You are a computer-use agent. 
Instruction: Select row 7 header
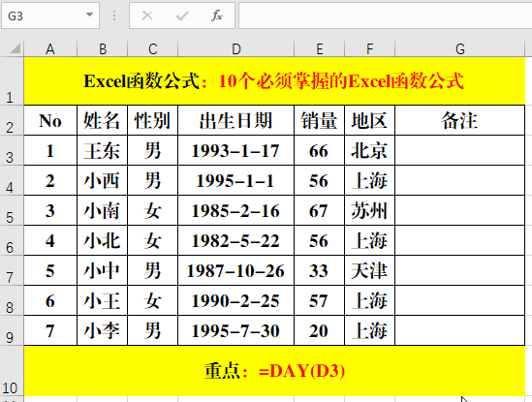point(12,270)
